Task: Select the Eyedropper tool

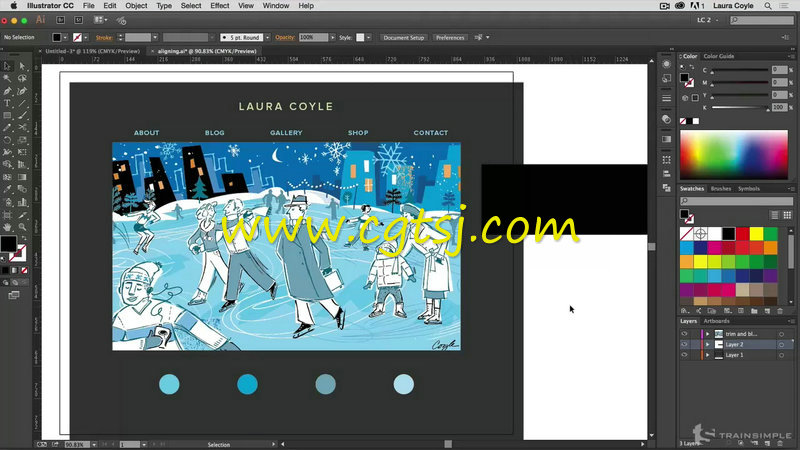Action: click(7, 189)
